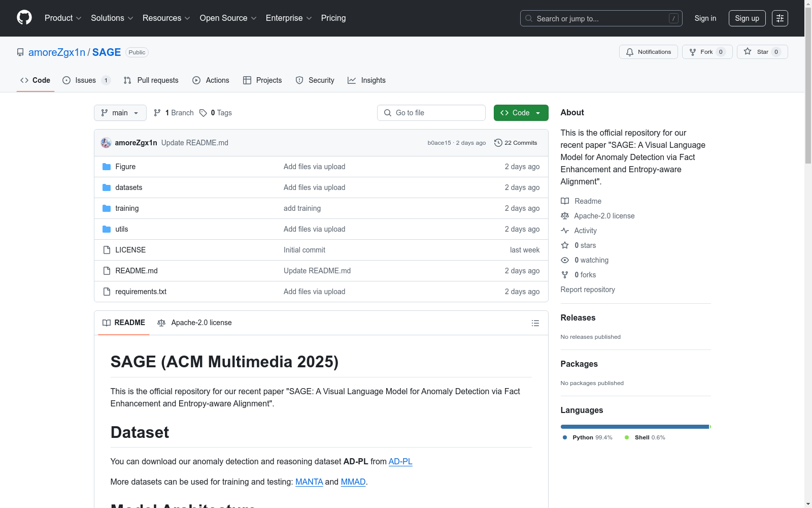Click the Releases heading link
812x508 pixels.
[x=578, y=317]
